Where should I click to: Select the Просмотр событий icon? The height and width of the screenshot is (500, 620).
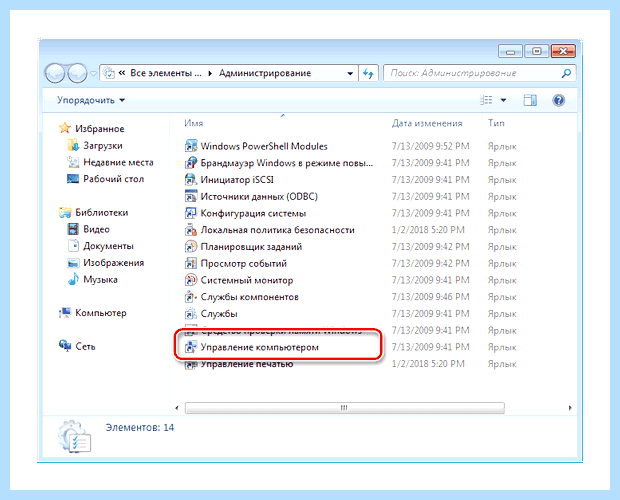tap(191, 263)
